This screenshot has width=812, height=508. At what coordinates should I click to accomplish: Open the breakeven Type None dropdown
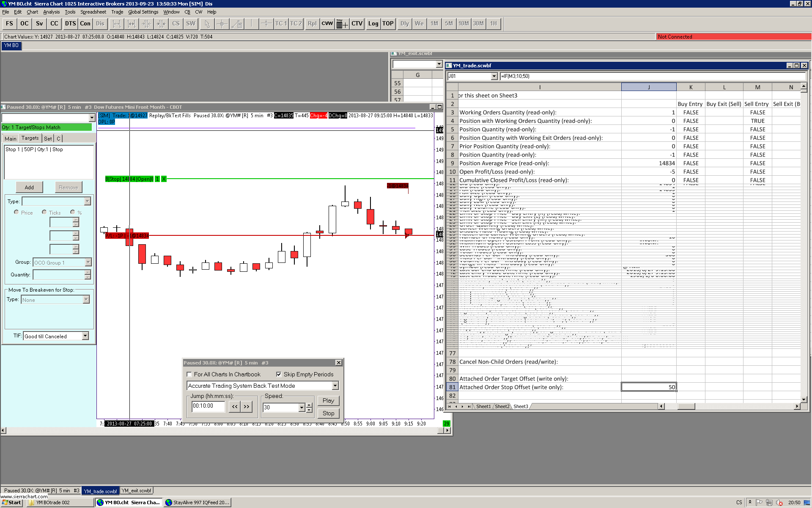pyautogui.click(x=86, y=300)
